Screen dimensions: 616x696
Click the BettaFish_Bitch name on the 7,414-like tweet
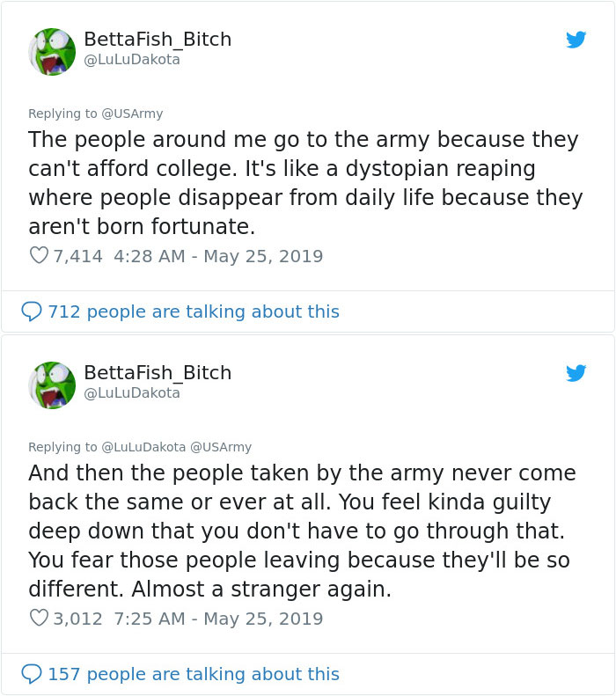[158, 39]
